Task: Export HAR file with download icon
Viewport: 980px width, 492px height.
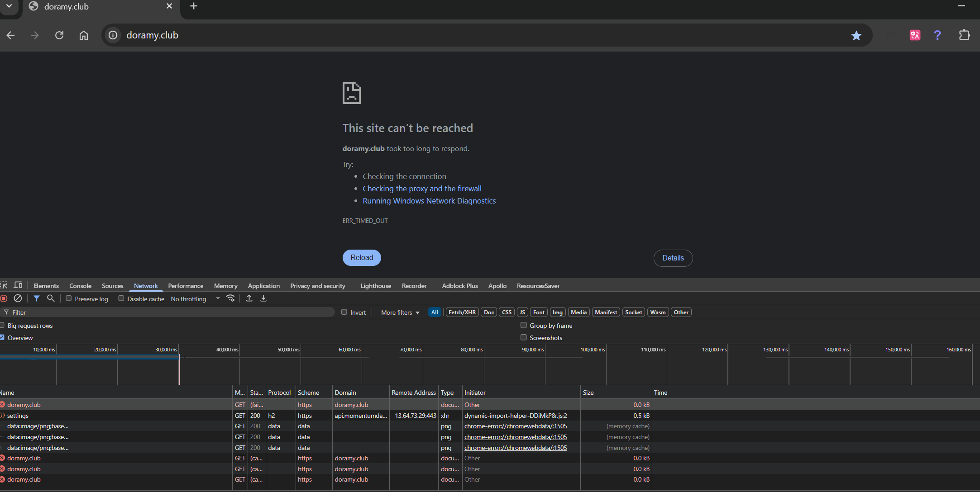Action: (263, 298)
